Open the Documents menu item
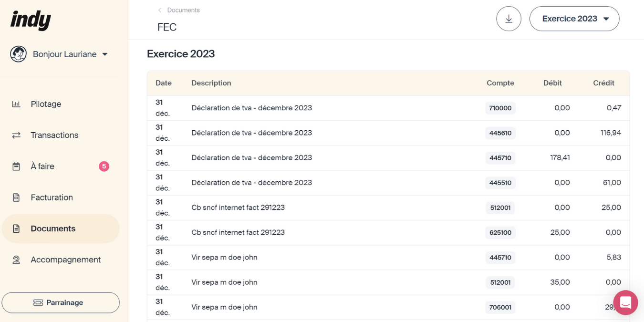Image resolution: width=644 pixels, height=322 pixels. tap(53, 229)
